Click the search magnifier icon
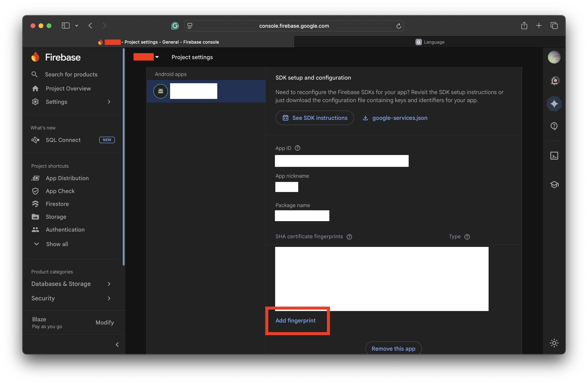 click(34, 74)
